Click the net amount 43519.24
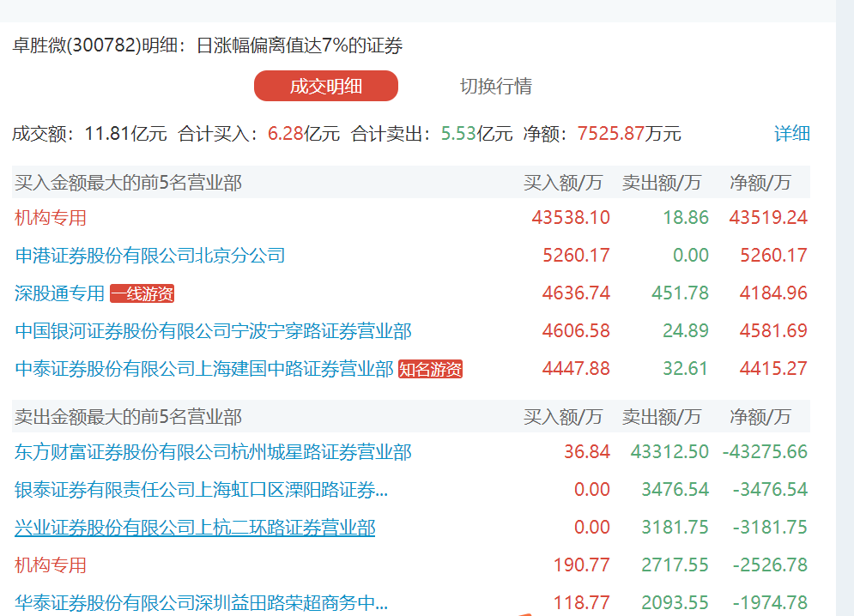Image resolution: width=854 pixels, height=616 pixels. 768,218
